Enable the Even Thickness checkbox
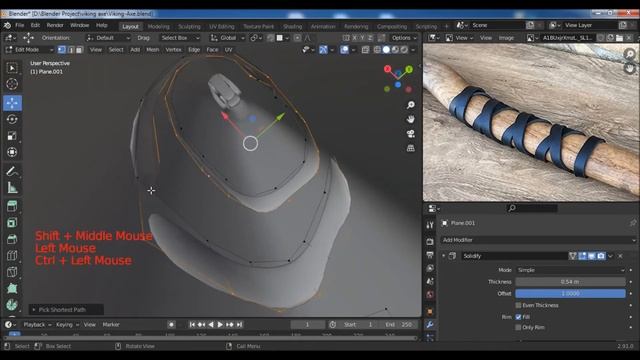The height and width of the screenshot is (360, 640). click(518, 305)
